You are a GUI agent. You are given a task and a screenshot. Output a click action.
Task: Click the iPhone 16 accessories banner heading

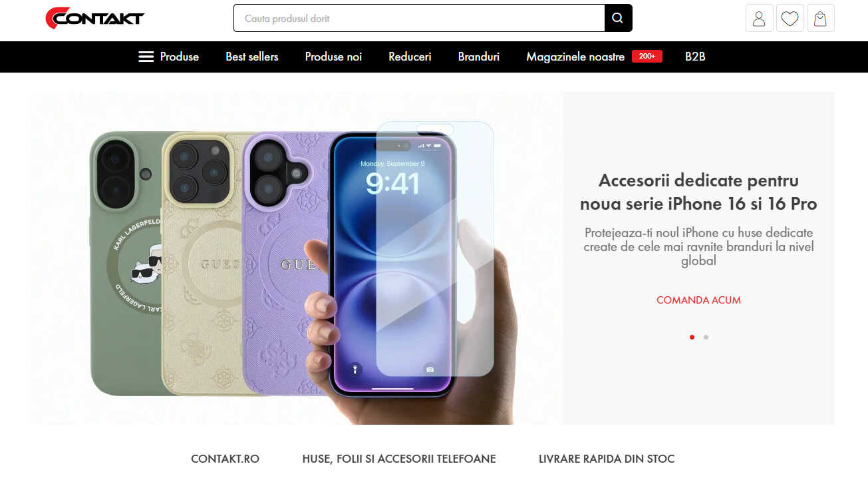(698, 192)
